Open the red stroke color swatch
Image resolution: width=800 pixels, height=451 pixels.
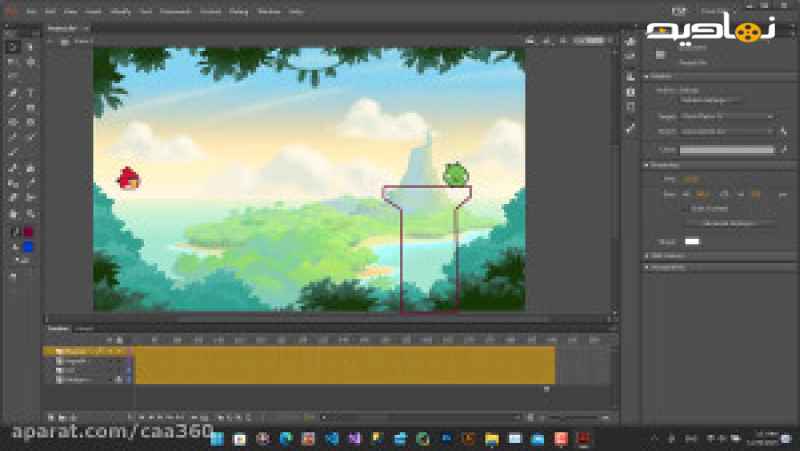tap(28, 232)
